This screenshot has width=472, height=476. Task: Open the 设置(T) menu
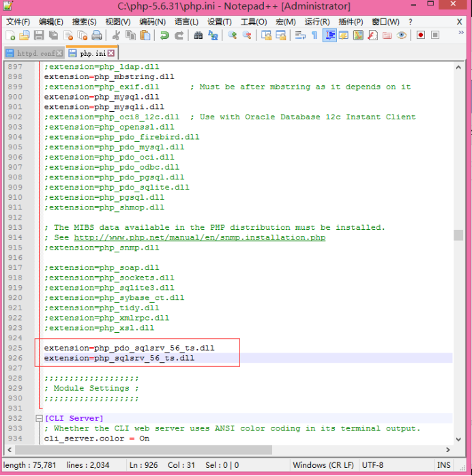[220, 22]
